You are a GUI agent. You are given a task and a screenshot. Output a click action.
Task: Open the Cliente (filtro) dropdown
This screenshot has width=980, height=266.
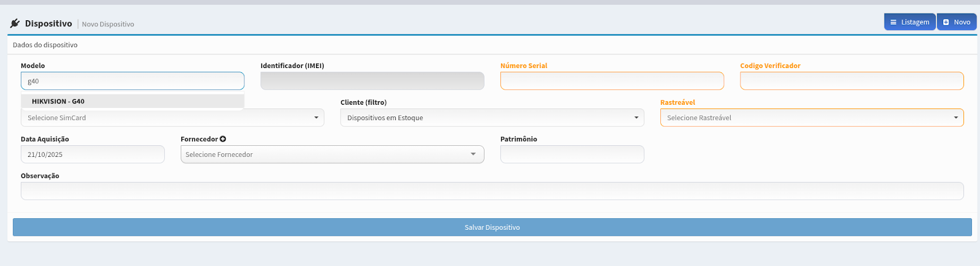[492, 118]
